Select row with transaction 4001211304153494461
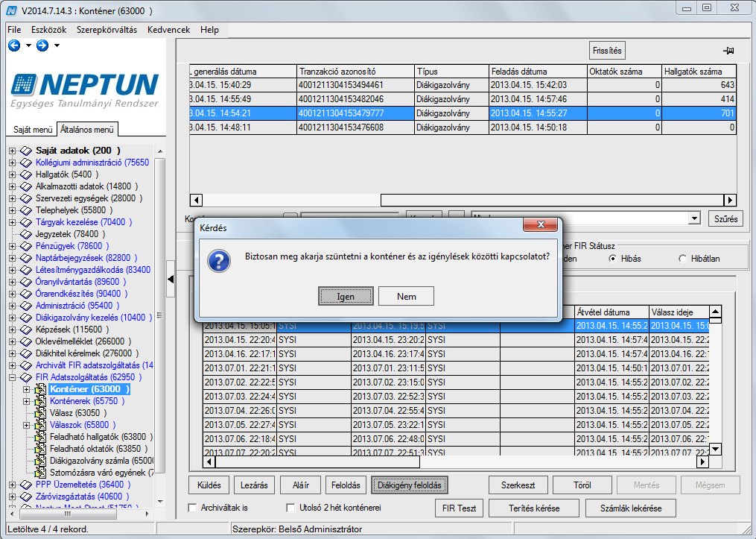Screen dimensions: 756x539 [x=463, y=85]
